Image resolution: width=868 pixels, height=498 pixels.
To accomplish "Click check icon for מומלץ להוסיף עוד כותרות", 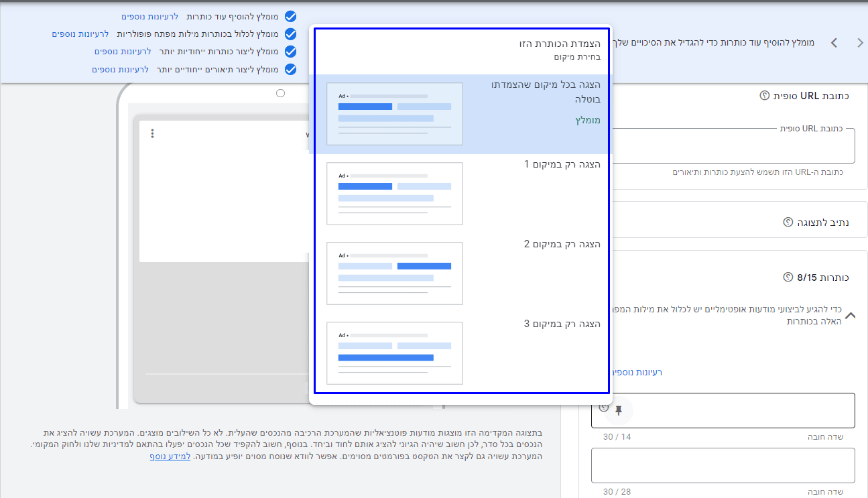I will (290, 16).
